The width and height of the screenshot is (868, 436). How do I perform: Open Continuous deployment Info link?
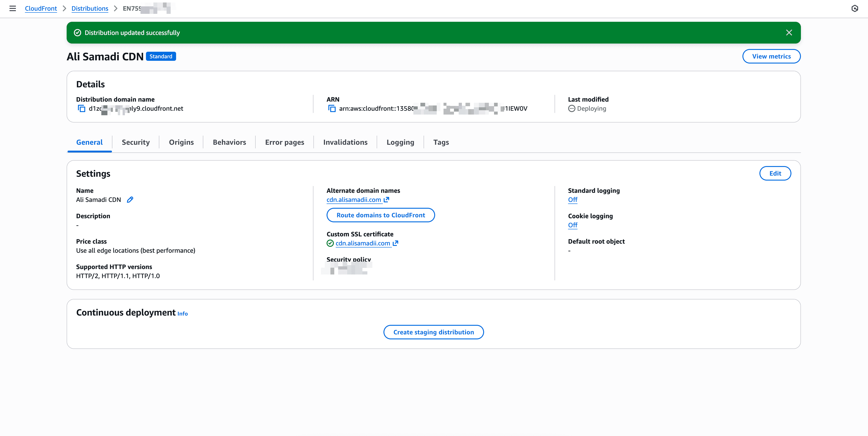click(x=183, y=314)
